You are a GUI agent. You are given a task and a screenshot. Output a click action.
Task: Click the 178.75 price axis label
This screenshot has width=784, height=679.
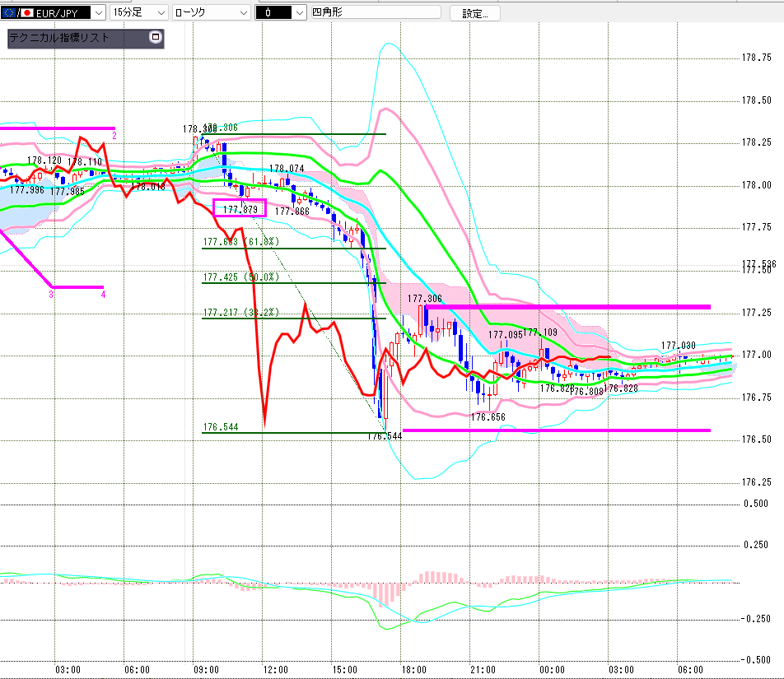point(757,58)
